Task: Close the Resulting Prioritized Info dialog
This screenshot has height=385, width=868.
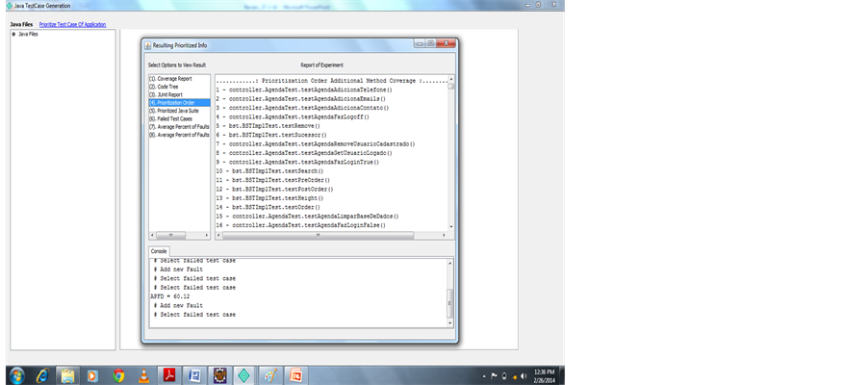Action: (x=446, y=43)
